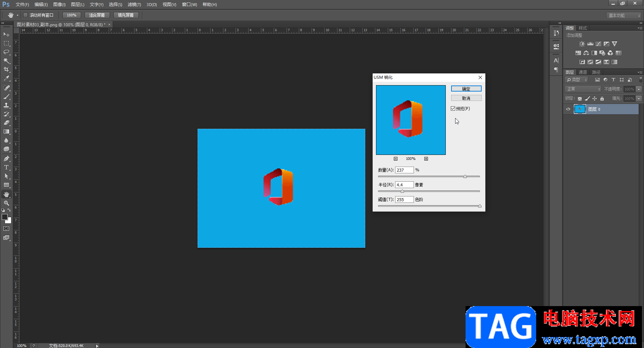Viewport: 644px width, 348px height.
Task: Zoom out the USM preview
Action: click(395, 159)
